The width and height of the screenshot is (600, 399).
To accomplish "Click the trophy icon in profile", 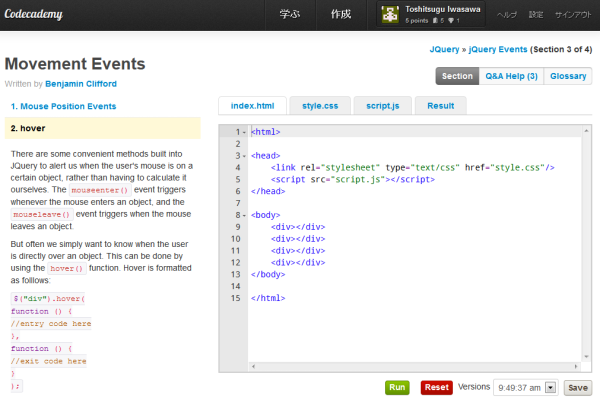I will tap(451, 21).
